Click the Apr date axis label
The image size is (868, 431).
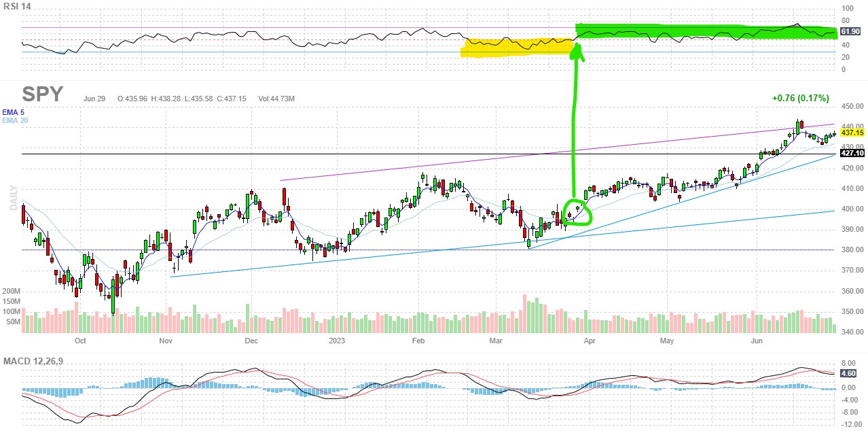coord(590,341)
